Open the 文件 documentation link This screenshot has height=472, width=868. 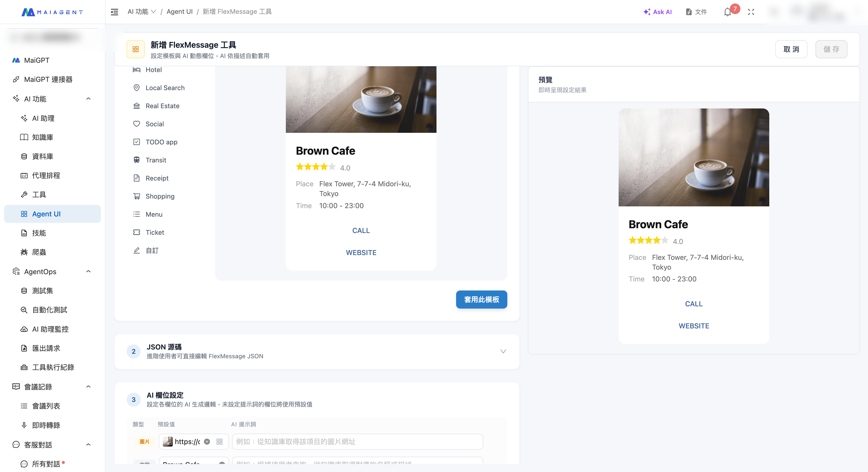point(696,12)
